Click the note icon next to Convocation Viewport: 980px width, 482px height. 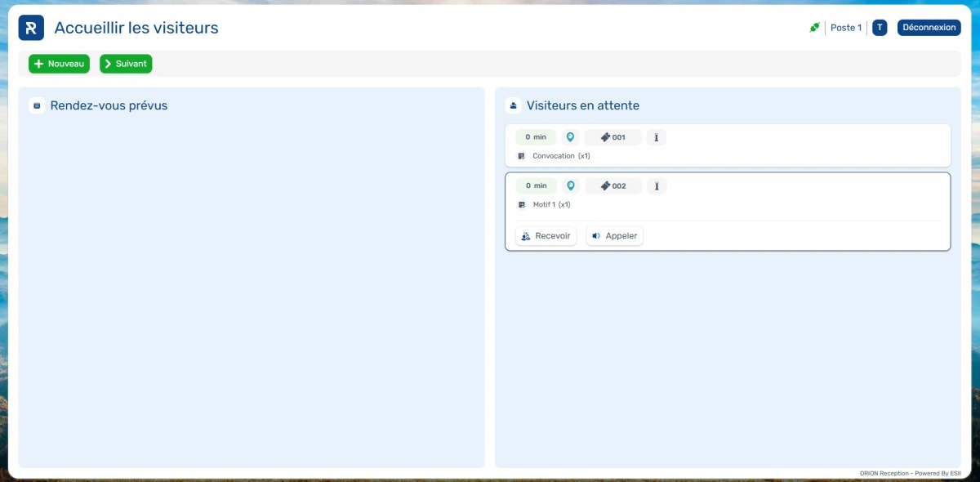522,156
